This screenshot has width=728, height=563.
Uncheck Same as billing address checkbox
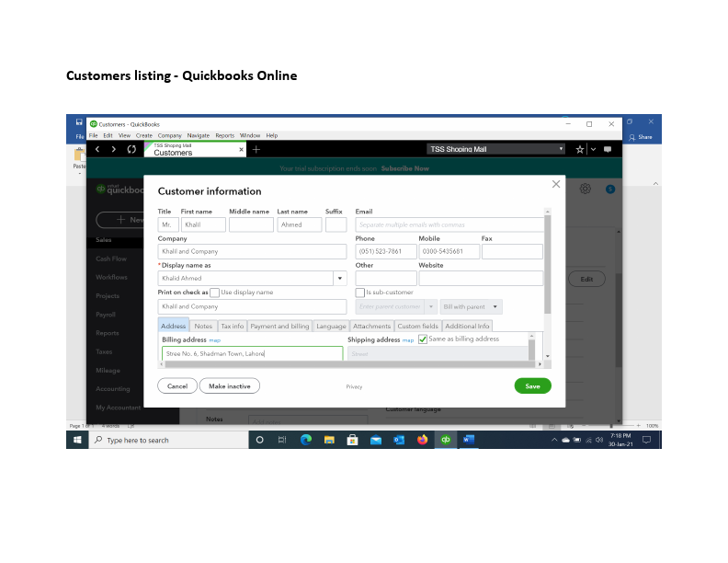423,339
